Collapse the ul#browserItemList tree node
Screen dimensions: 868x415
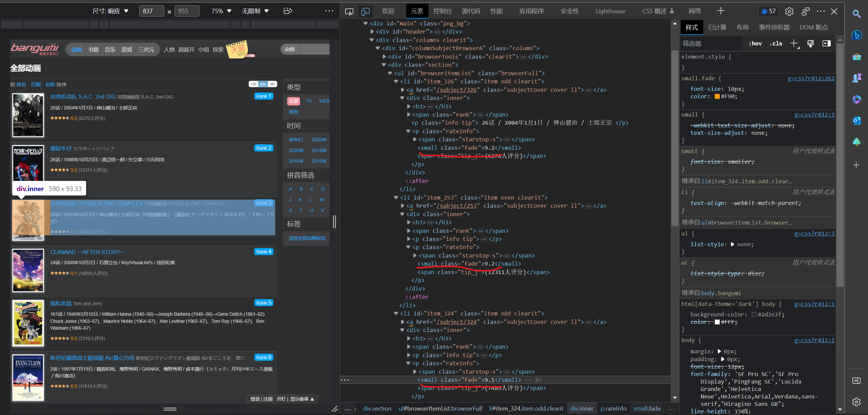(x=390, y=73)
